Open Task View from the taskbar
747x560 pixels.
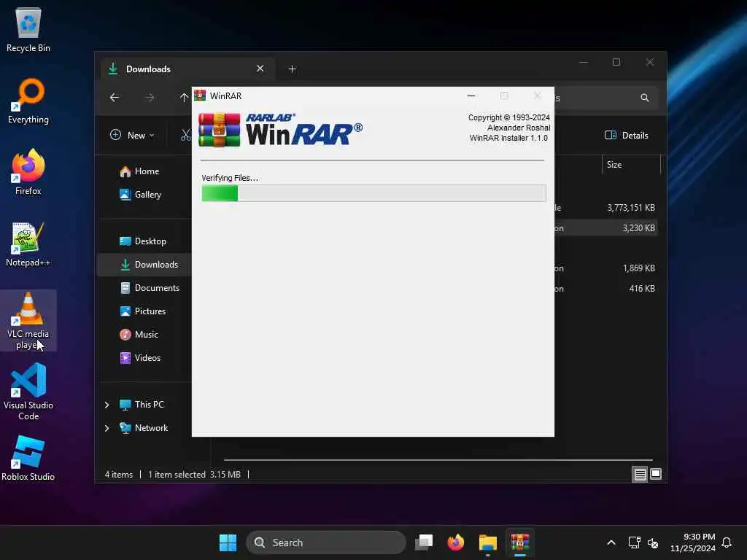[x=424, y=542]
